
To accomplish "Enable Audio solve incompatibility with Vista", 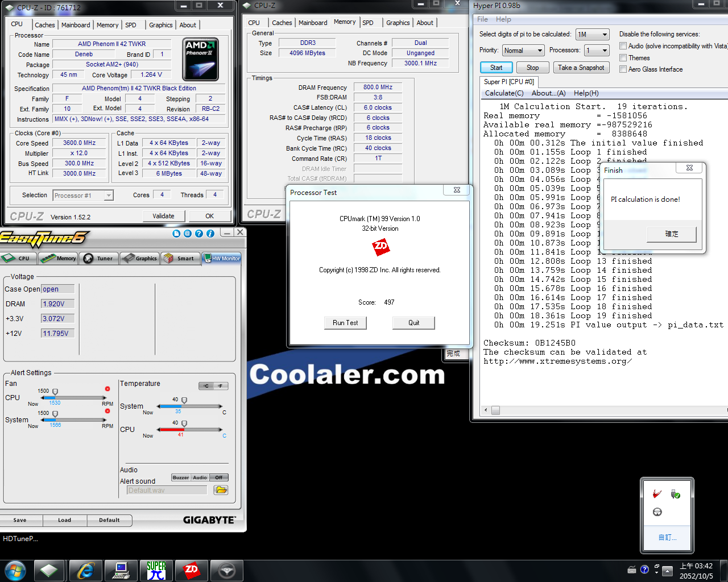I will click(623, 46).
